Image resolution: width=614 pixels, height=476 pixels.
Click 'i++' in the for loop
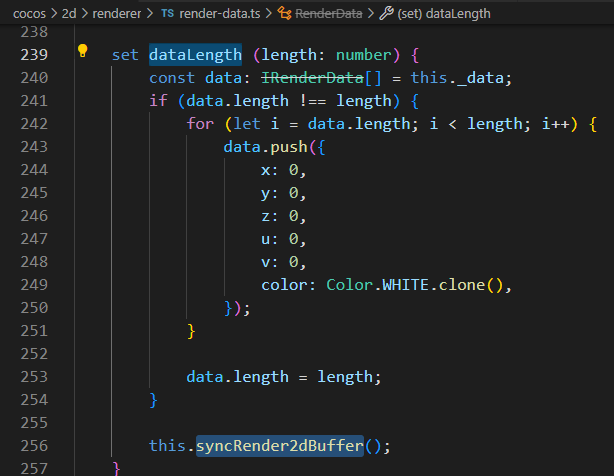point(555,124)
